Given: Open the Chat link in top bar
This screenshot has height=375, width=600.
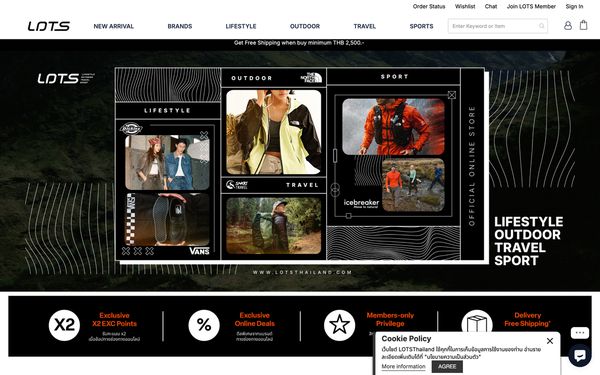Looking at the screenshot, I should 491,6.
